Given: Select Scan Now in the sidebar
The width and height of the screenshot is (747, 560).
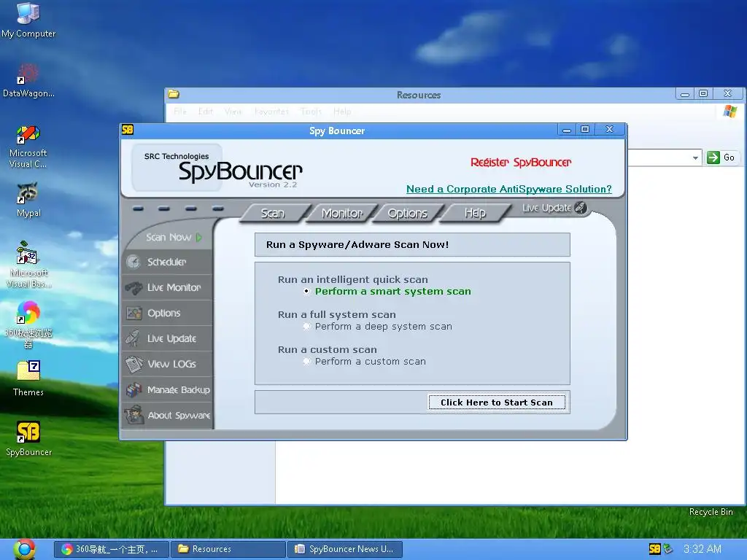Looking at the screenshot, I should (169, 237).
